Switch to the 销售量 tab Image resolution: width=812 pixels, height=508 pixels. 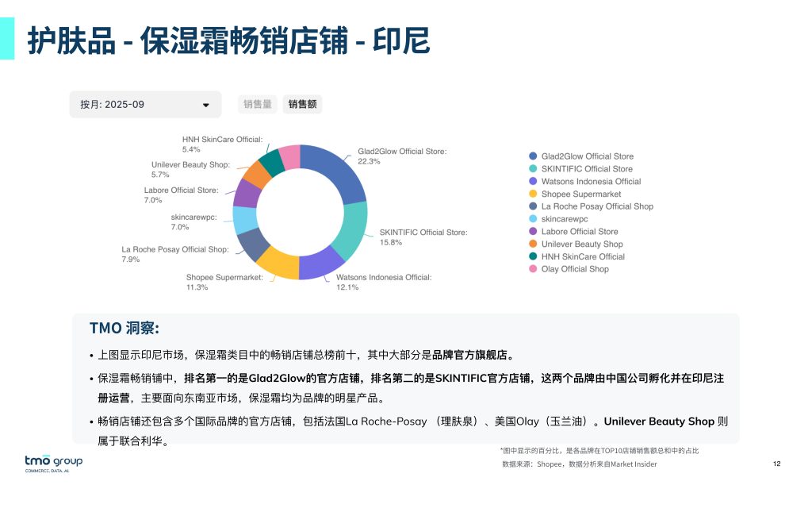click(258, 104)
